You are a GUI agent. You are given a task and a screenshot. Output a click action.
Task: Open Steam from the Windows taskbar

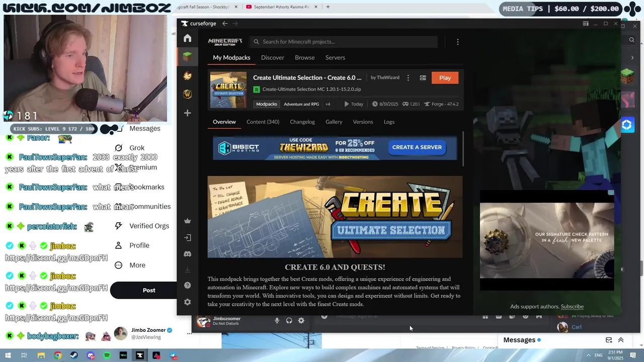(74, 355)
